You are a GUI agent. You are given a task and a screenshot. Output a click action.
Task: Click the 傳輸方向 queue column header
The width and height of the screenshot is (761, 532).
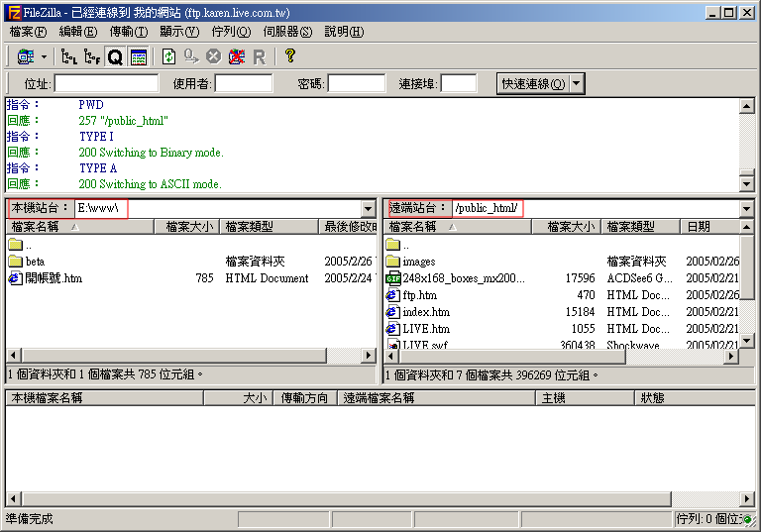[x=305, y=398]
